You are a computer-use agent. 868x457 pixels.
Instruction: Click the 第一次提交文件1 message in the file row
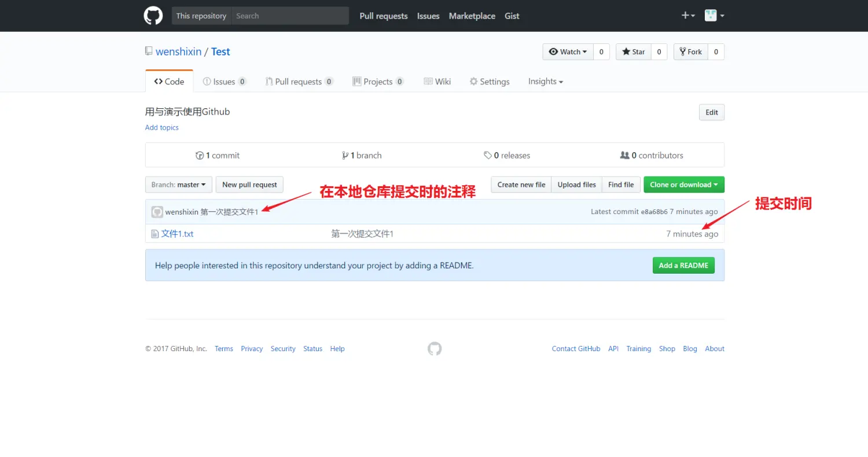[362, 234]
